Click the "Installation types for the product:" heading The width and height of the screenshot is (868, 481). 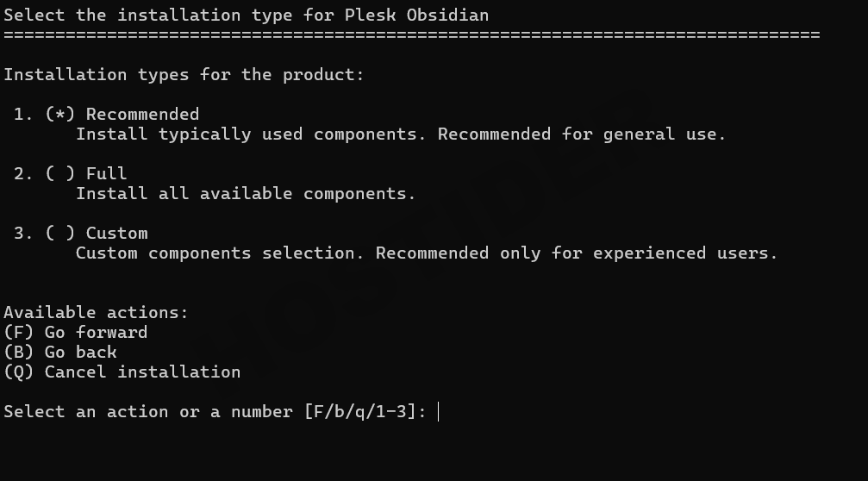184,75
